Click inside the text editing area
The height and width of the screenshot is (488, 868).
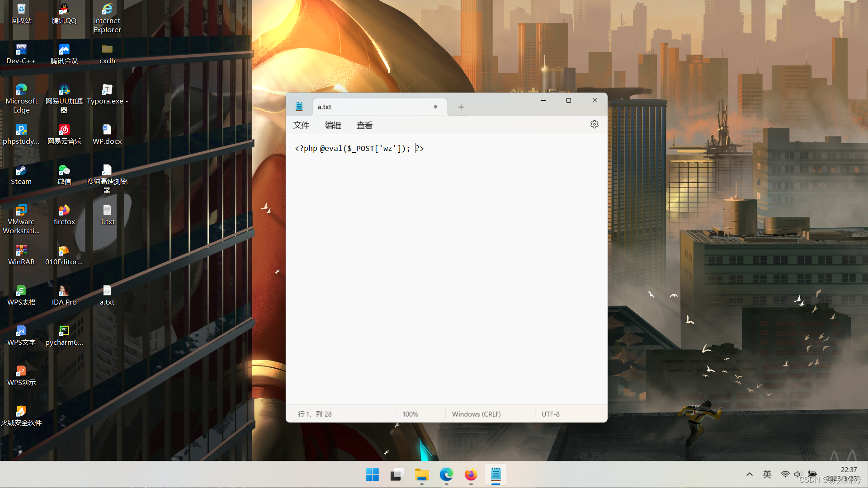pos(446,271)
